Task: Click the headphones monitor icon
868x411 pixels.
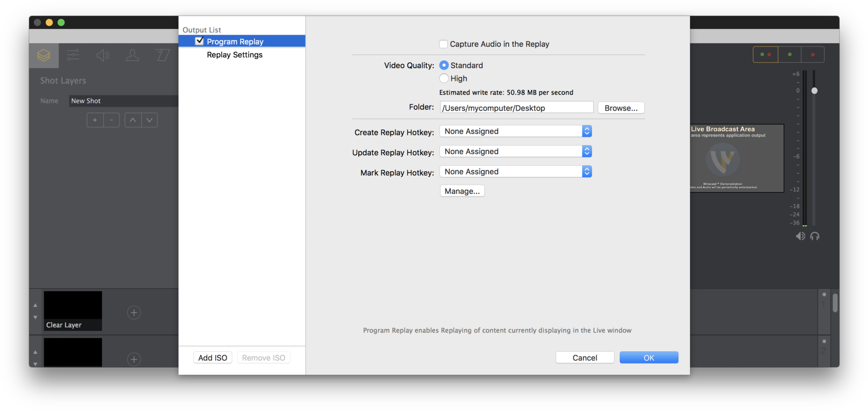Action: click(x=815, y=236)
